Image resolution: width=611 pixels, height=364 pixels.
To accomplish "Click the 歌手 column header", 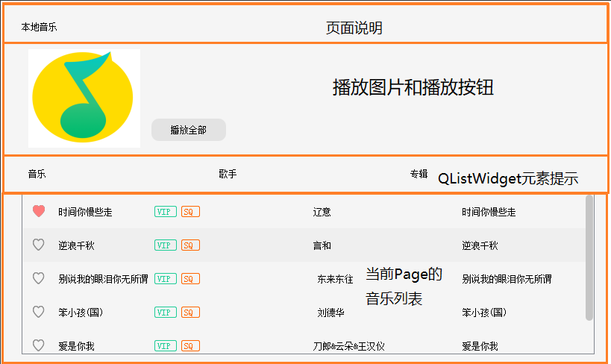I will [x=228, y=174].
